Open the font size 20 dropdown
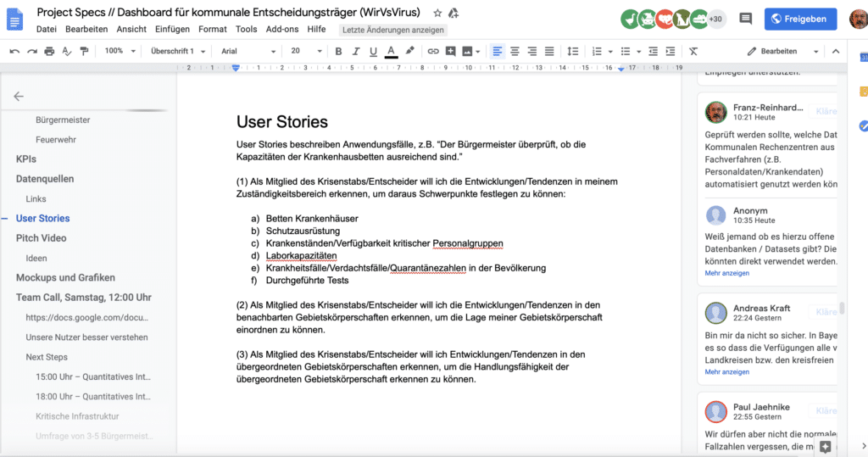Viewport: 868px width, 457px height. (305, 51)
